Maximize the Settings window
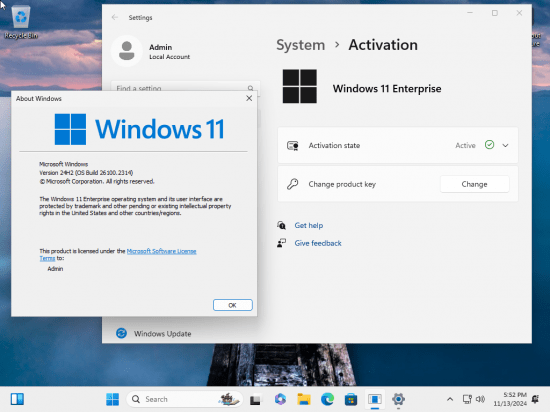Image resolution: width=550 pixels, height=412 pixels. click(x=495, y=13)
